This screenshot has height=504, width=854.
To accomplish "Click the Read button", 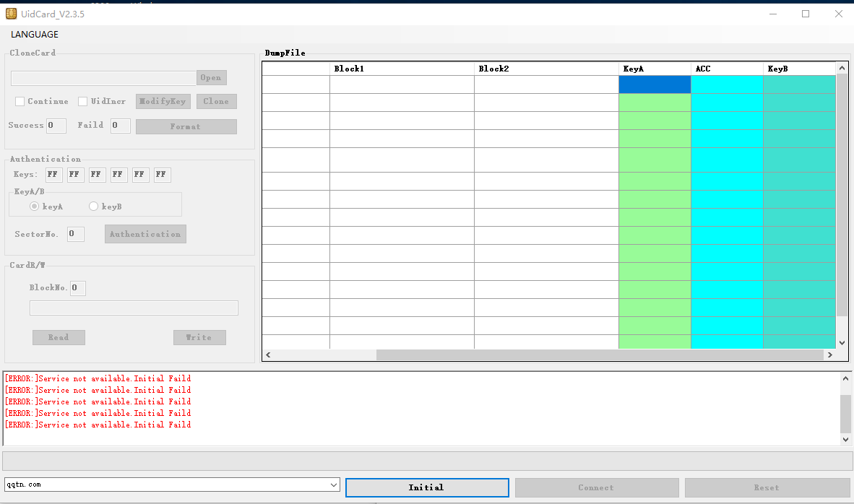I will tap(59, 337).
